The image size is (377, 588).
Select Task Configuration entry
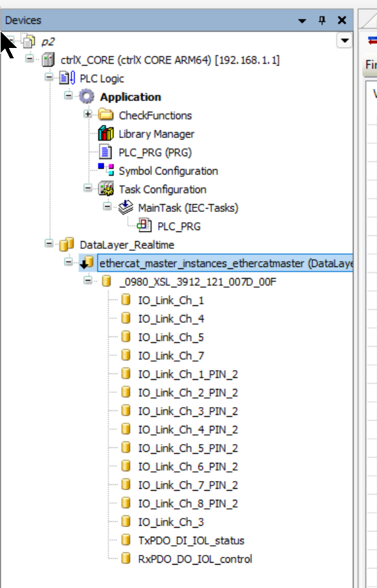point(163,189)
